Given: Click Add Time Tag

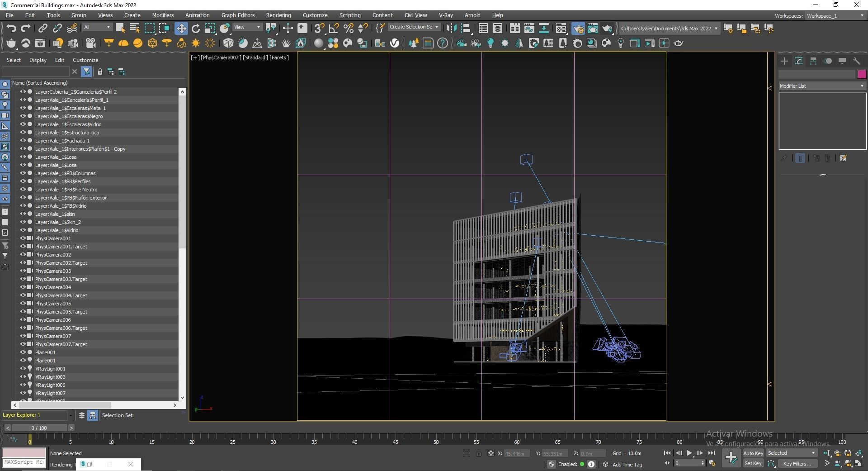Looking at the screenshot, I should [x=627, y=465].
